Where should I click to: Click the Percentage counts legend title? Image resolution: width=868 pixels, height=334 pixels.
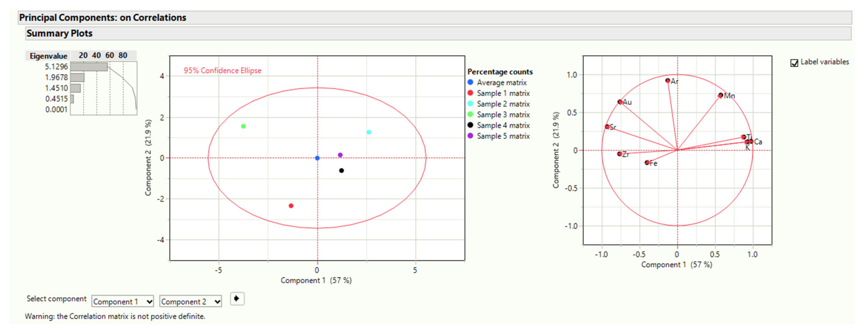coord(500,72)
